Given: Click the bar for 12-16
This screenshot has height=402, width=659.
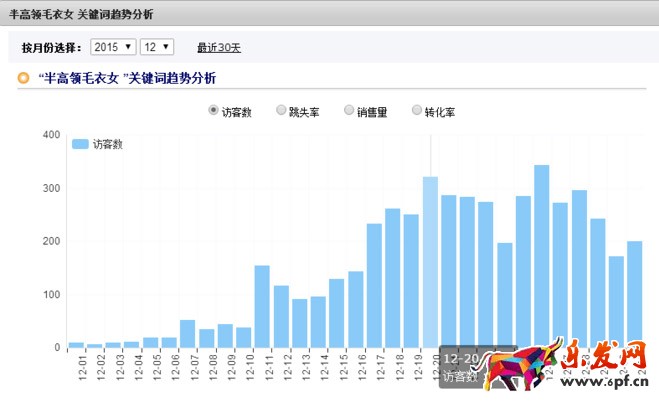Looking at the screenshot, I should coord(355,309).
